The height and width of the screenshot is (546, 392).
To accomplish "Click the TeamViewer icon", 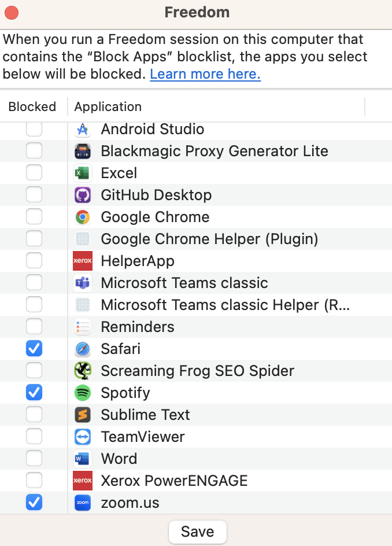I will 83,437.
